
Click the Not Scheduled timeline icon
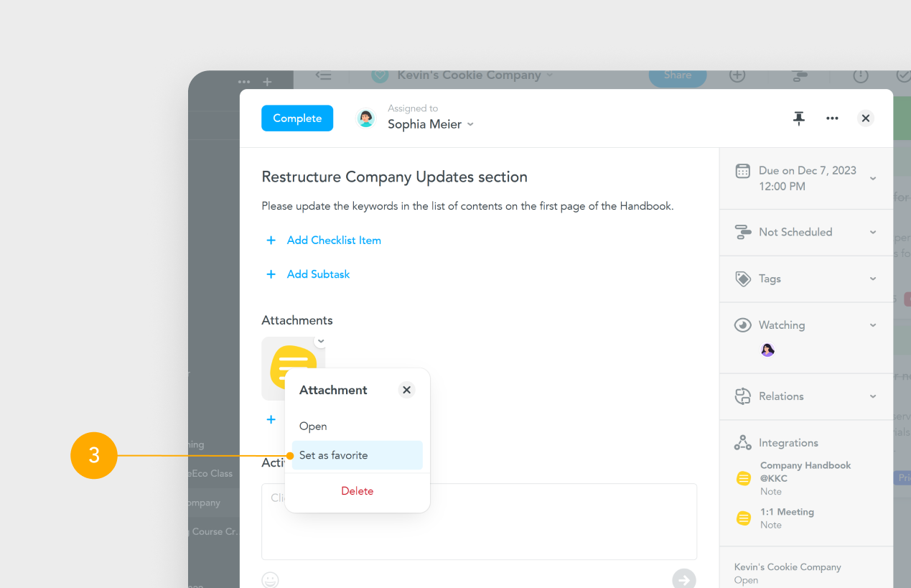coord(743,232)
